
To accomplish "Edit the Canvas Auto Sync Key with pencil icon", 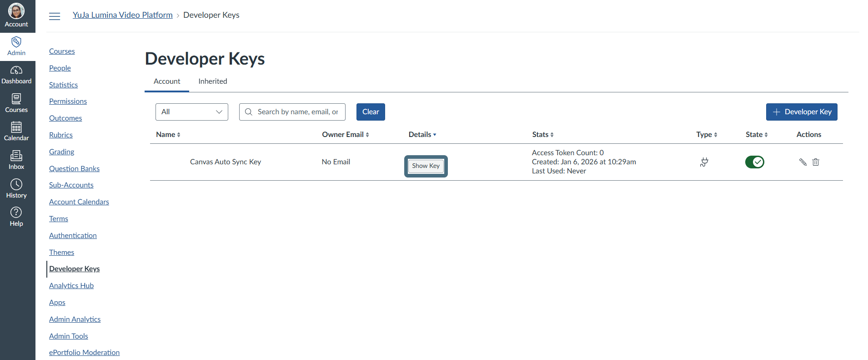I will [x=803, y=162].
